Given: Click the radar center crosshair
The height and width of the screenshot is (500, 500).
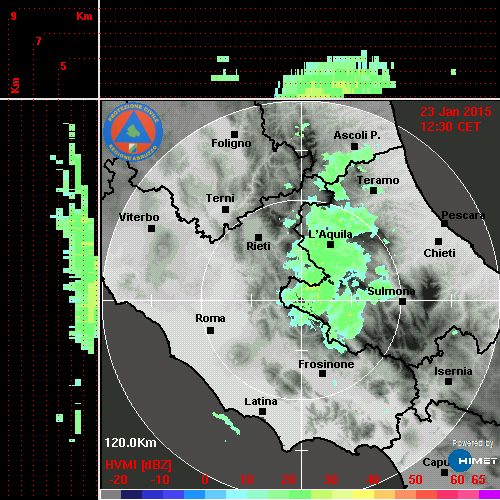Looking at the screenshot, I should pyautogui.click(x=301, y=300).
